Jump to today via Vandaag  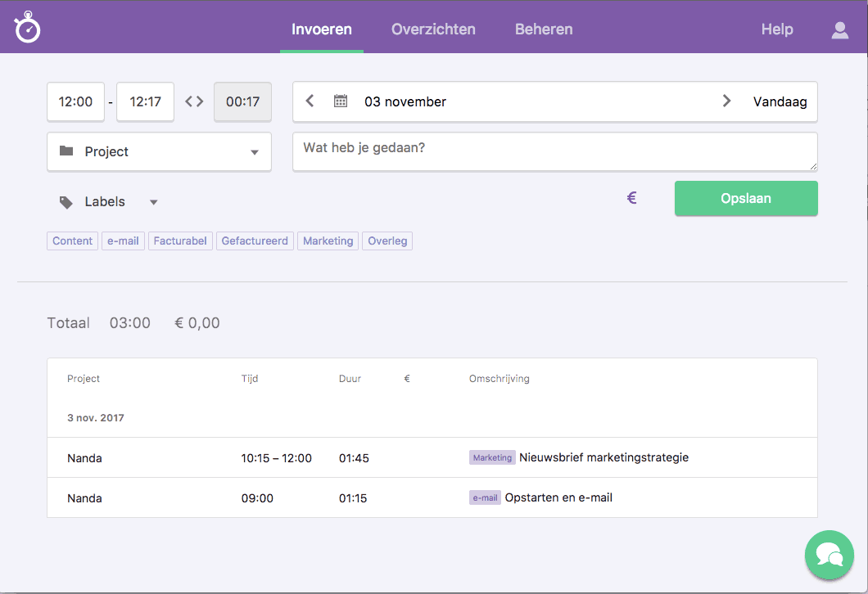(780, 101)
